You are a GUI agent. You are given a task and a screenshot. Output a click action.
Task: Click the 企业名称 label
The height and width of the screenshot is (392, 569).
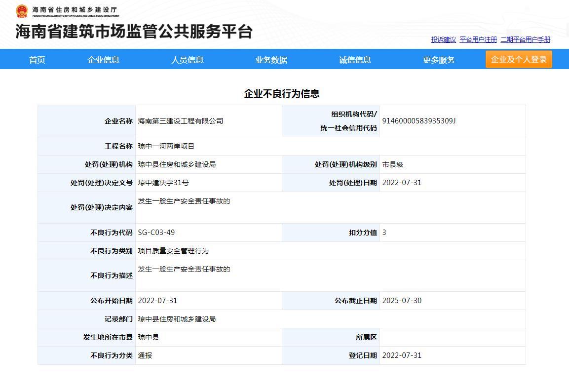(118, 121)
